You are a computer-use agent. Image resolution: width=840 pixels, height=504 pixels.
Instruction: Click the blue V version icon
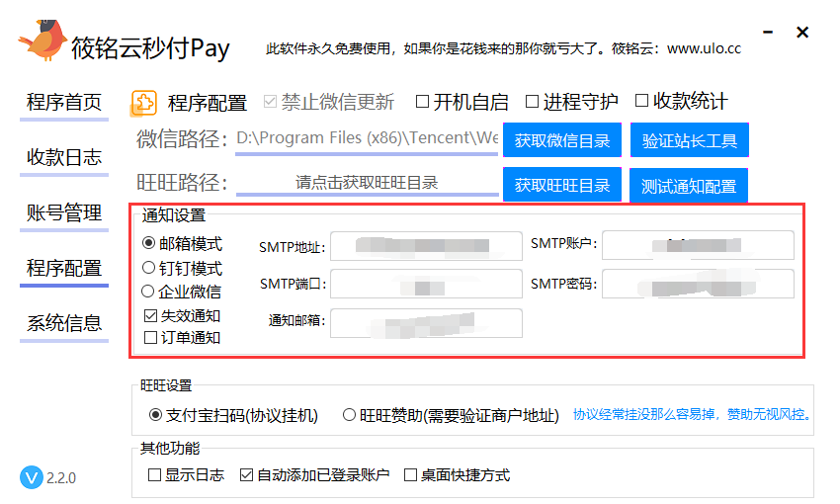[x=31, y=477]
